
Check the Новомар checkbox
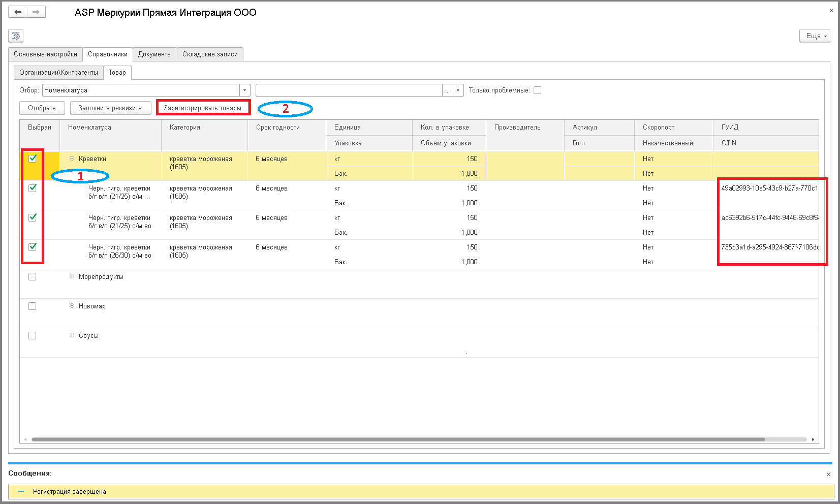[33, 306]
